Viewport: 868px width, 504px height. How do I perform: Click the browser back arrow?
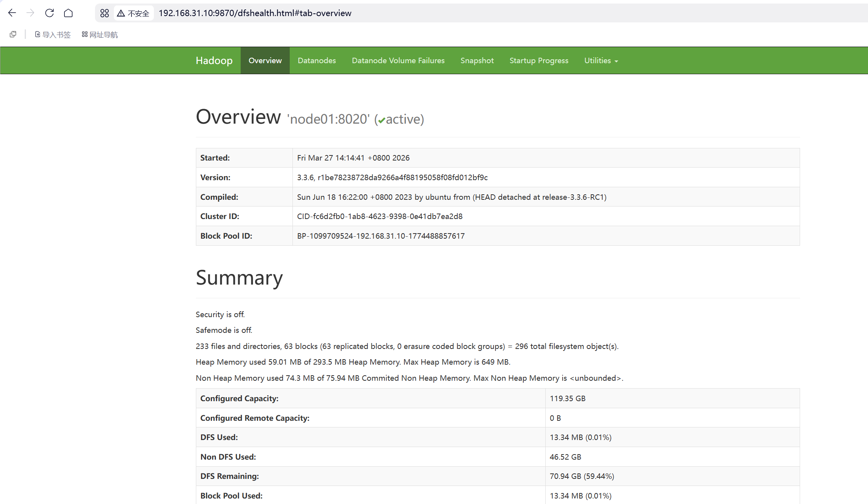12,13
